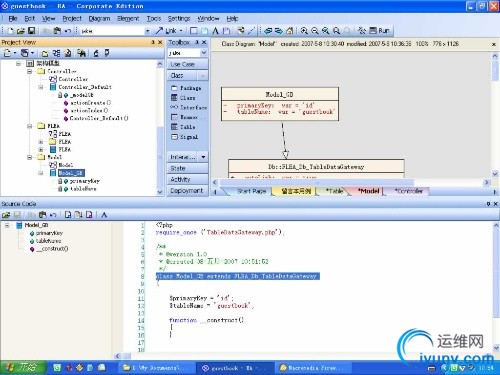Click the diagram horizontal scrollbar

point(317,182)
